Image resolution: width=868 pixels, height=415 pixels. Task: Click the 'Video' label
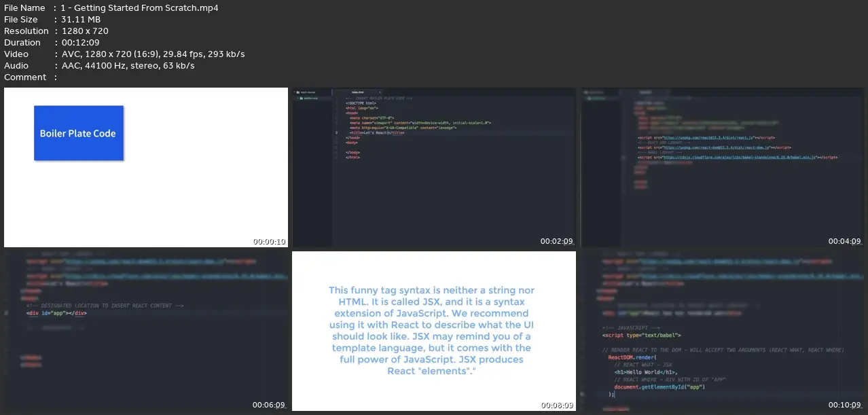[x=16, y=54]
